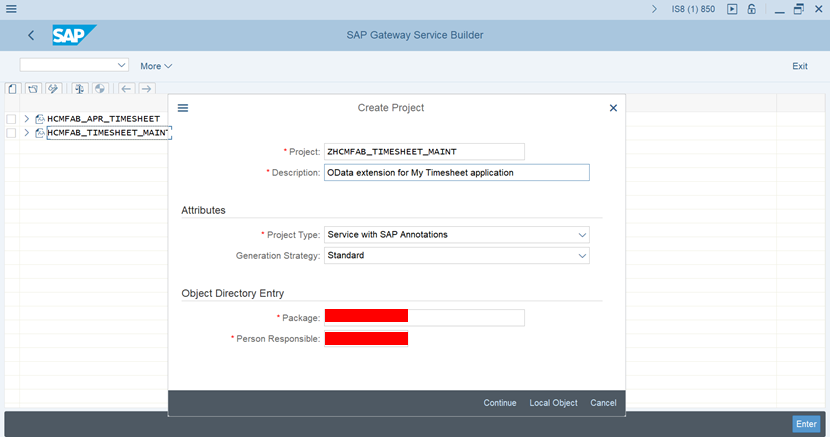Click the Create Project toolbar icon
Image resolution: width=830 pixels, height=437 pixels.
tap(13, 89)
